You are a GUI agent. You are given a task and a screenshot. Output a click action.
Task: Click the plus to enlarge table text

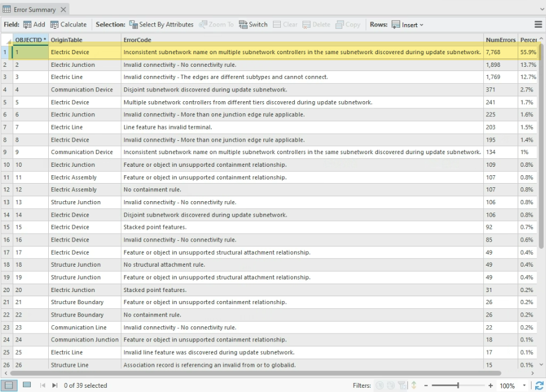(x=491, y=386)
